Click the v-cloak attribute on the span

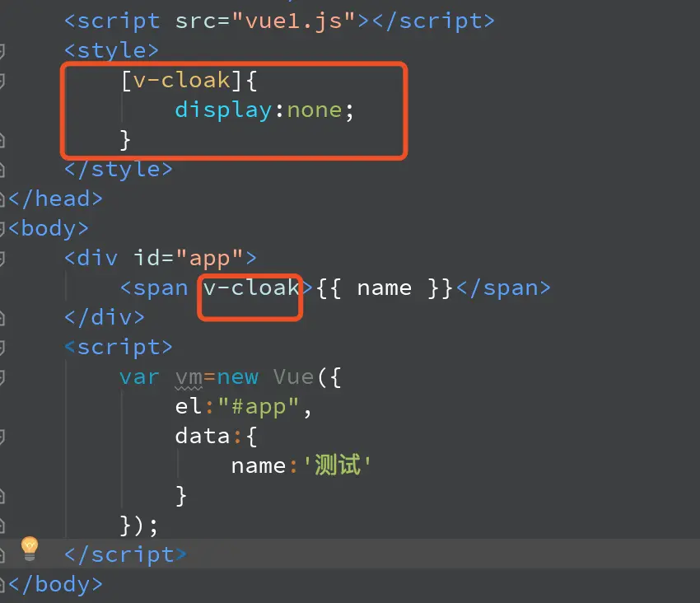point(251,287)
